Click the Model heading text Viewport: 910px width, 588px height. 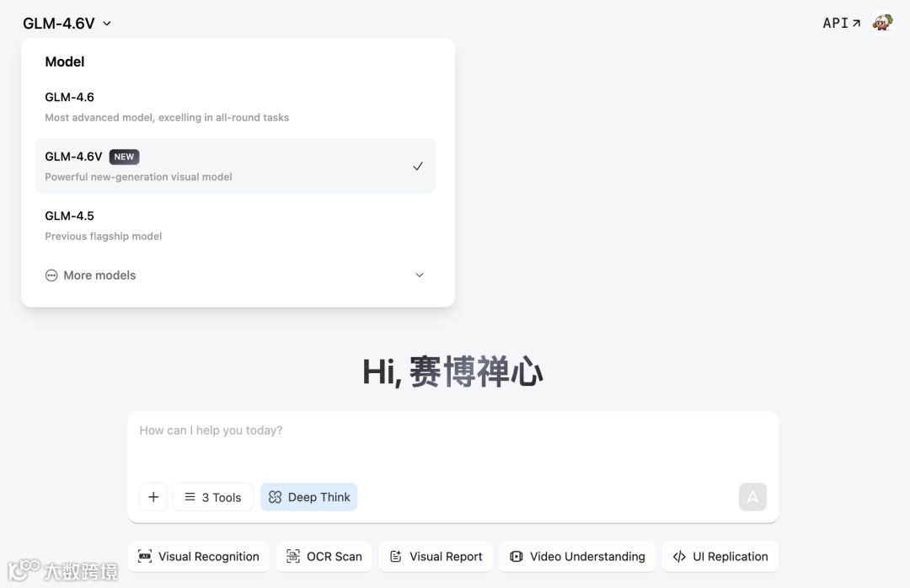64,62
